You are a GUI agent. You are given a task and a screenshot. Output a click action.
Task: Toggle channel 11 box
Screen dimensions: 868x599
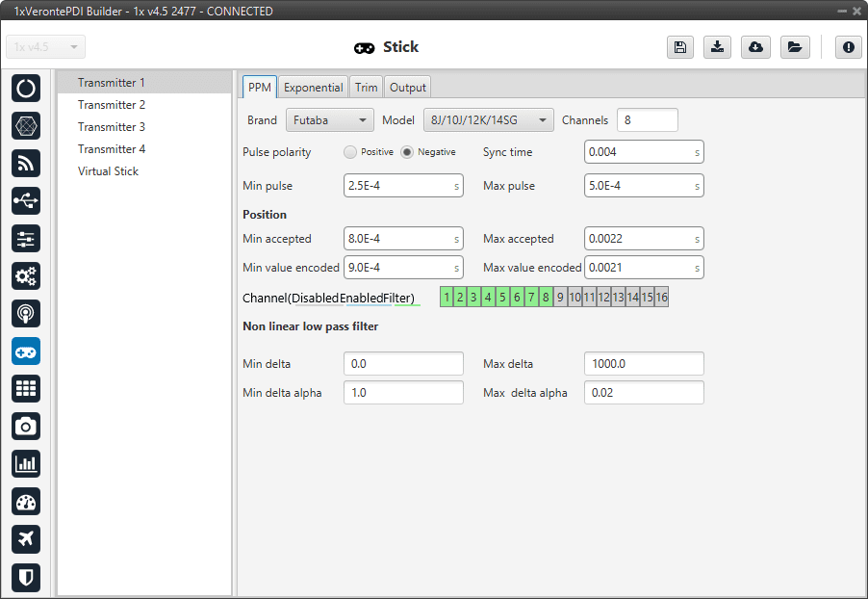click(x=589, y=297)
